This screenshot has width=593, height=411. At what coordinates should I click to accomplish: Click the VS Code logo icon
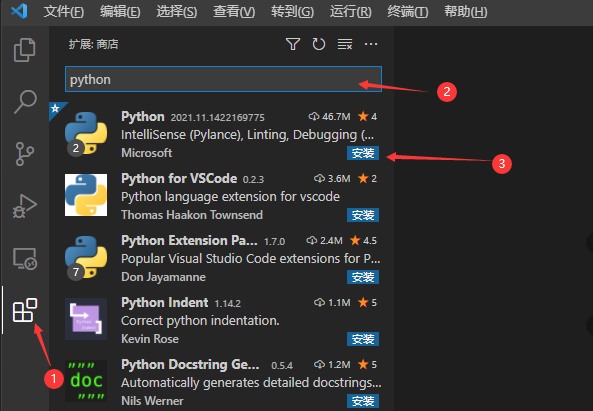pyautogui.click(x=19, y=11)
